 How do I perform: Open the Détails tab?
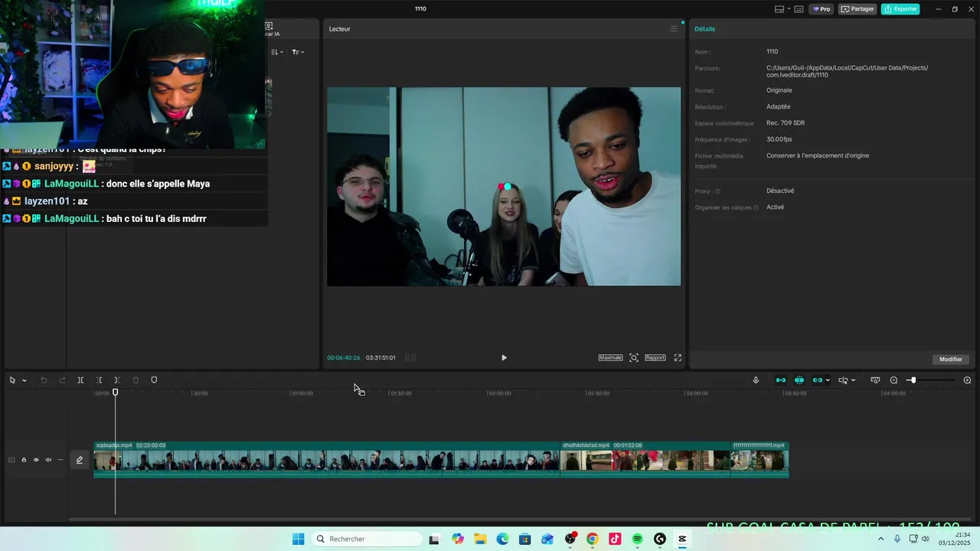[x=704, y=29]
